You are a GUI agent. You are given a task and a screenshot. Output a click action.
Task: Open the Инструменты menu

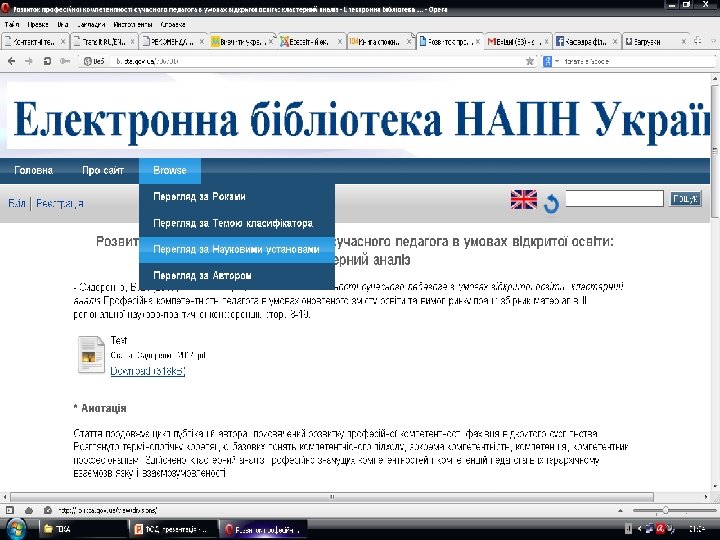[133, 24]
